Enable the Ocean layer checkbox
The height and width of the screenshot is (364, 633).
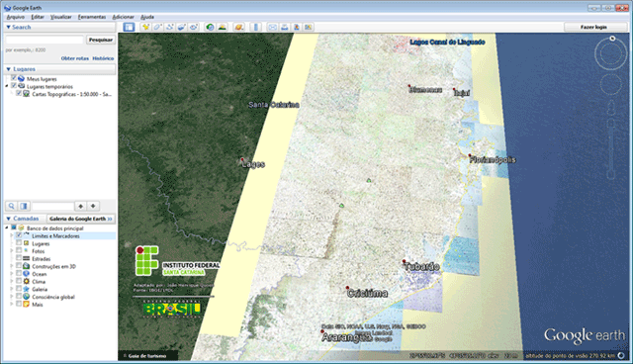19,274
